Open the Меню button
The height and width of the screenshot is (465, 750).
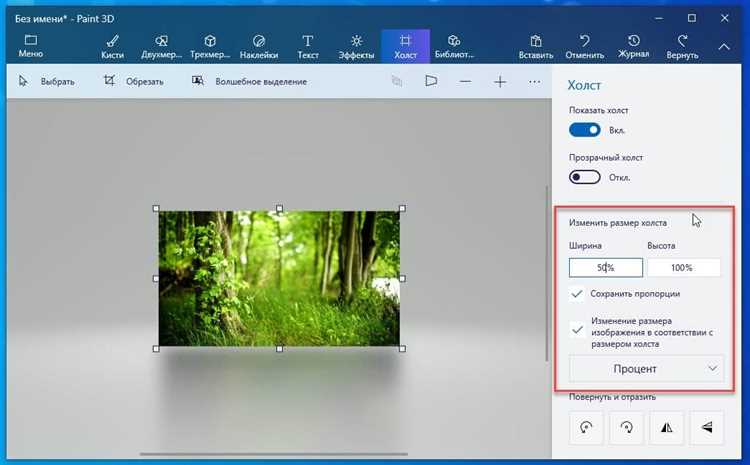pos(31,46)
